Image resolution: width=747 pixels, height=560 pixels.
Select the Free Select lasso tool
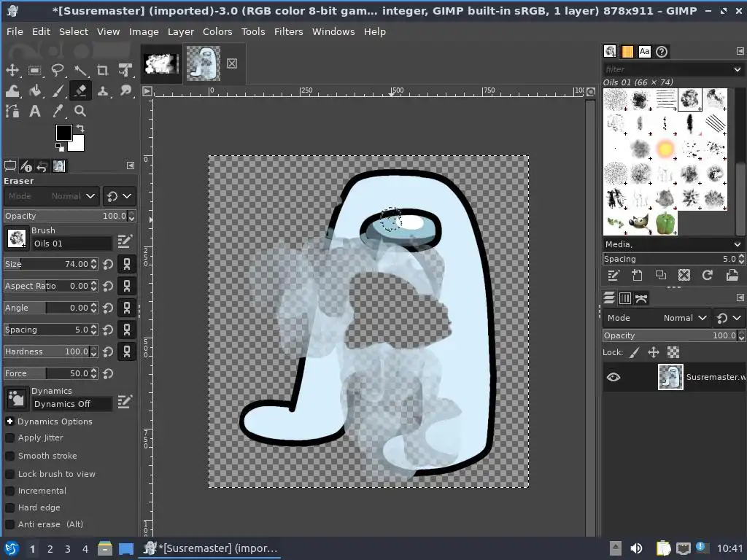[58, 71]
